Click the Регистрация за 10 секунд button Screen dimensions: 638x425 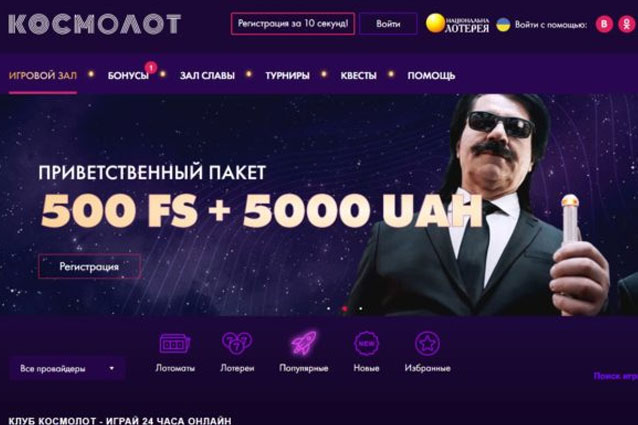(x=293, y=24)
